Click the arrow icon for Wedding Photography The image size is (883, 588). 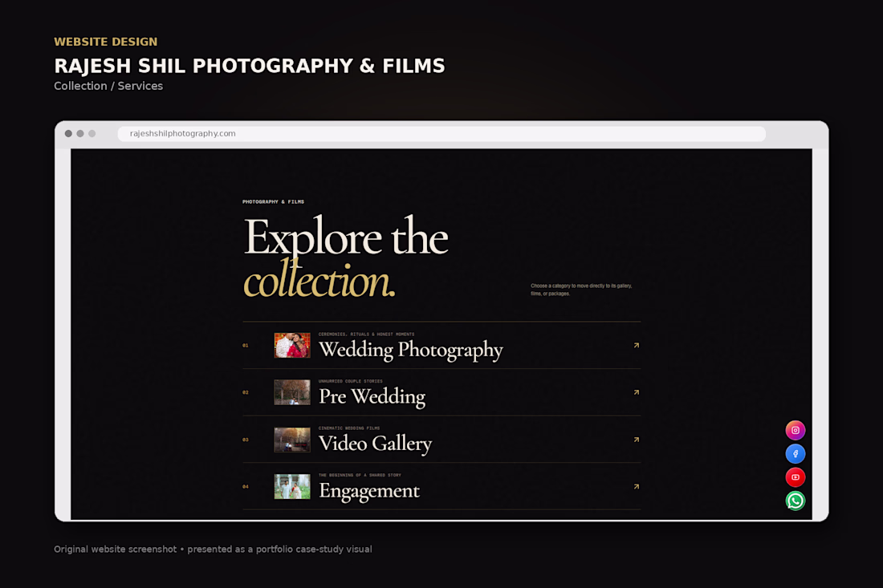pyautogui.click(x=637, y=346)
